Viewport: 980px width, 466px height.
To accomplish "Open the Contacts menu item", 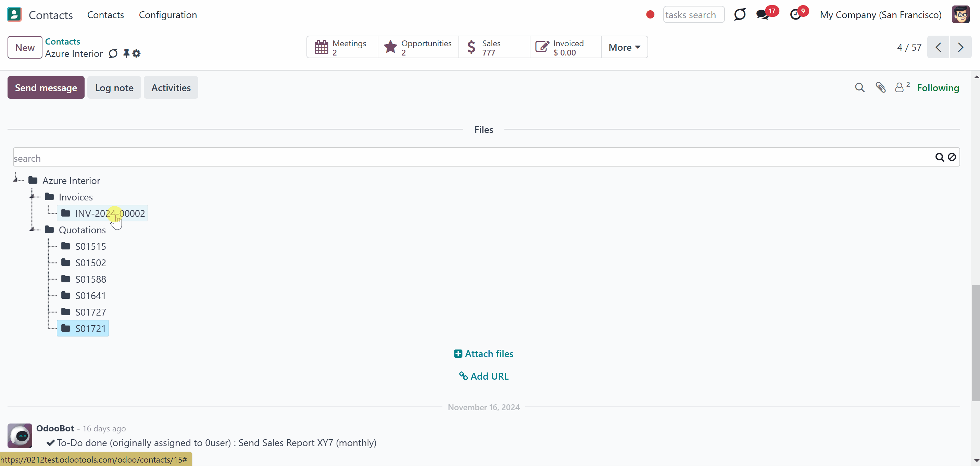I will tap(105, 15).
